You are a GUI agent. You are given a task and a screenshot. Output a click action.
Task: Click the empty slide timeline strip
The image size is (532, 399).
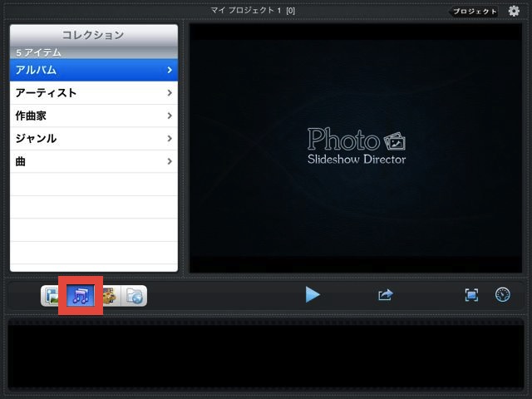coord(266,354)
